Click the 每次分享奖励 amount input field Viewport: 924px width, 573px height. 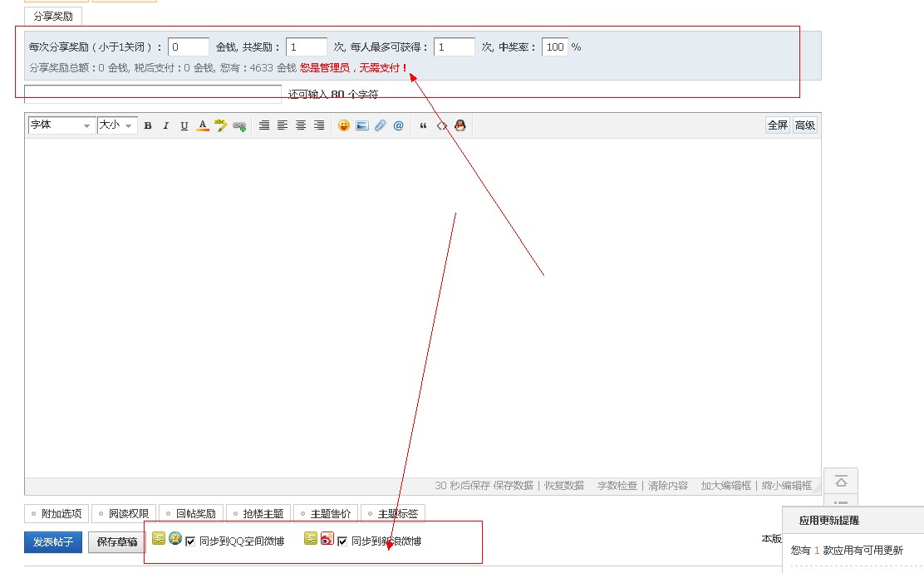[188, 47]
